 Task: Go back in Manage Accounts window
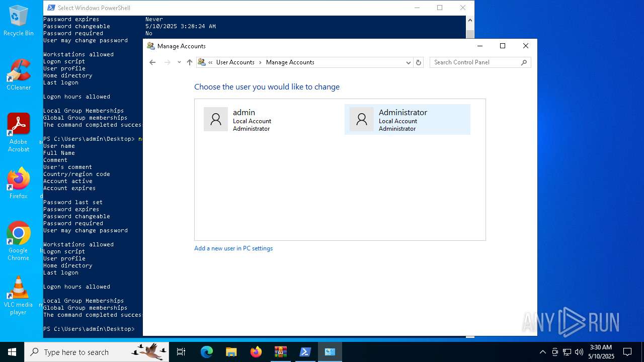point(152,62)
